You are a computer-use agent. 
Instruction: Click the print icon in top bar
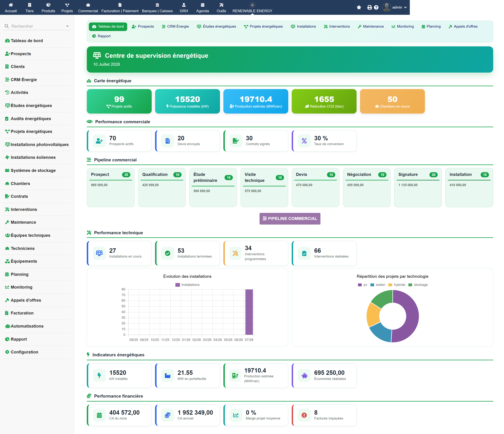369,7
